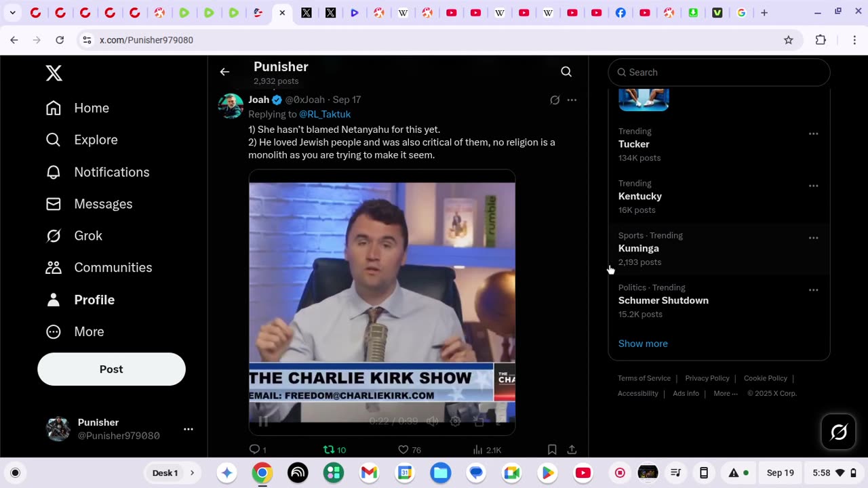
Task: Click the back arrow beside Punisher
Action: click(x=224, y=72)
